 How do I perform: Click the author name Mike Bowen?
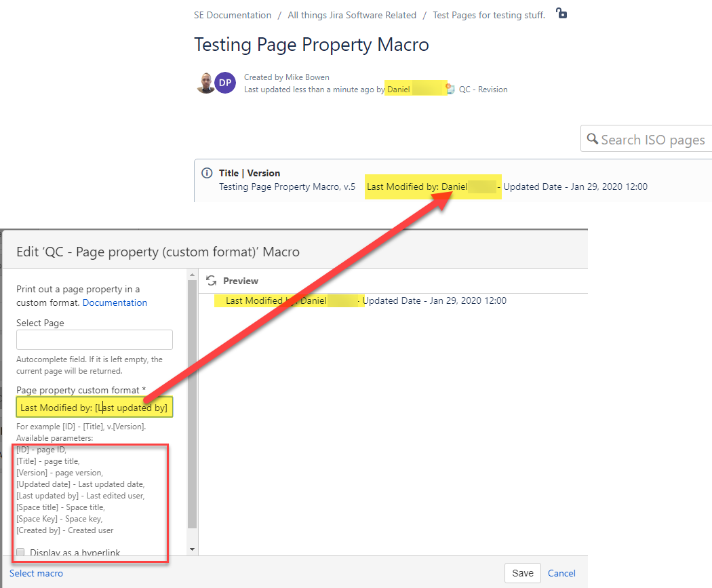[307, 77]
